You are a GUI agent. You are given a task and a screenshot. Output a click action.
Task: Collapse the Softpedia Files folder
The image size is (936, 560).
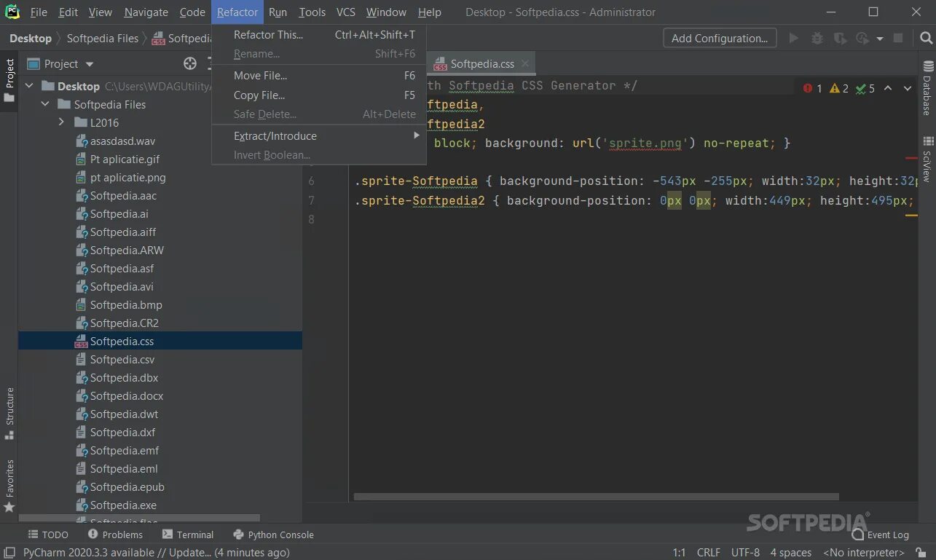coord(45,104)
